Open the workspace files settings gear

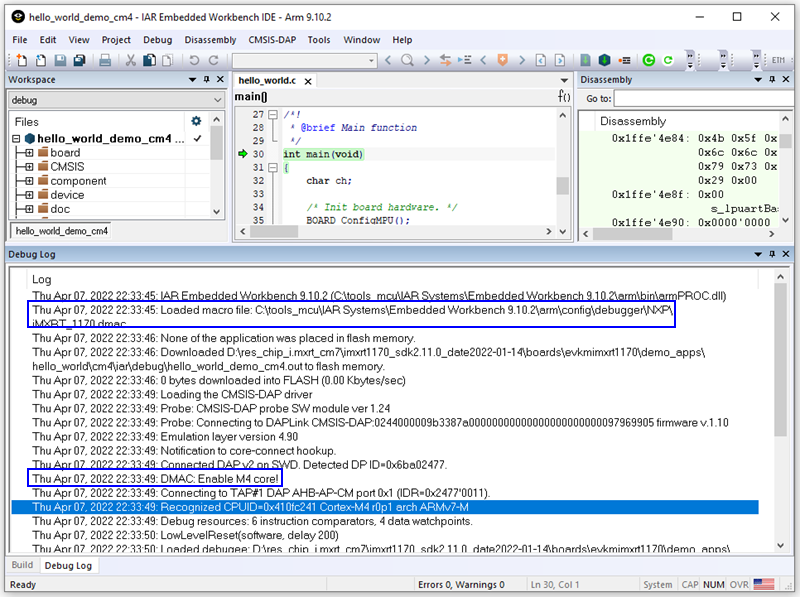pyautogui.click(x=196, y=121)
